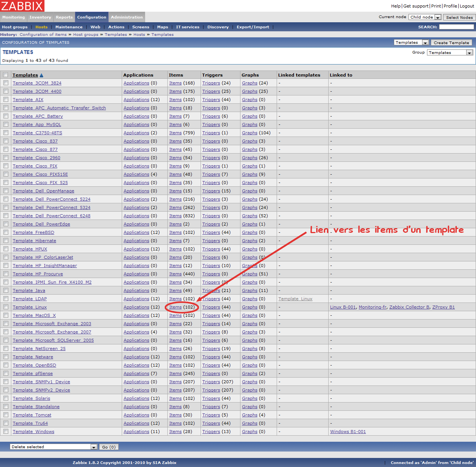Screen dimensions: 476x467
Task: Open the Items (102) link for Template_Linux
Action: pos(175,307)
